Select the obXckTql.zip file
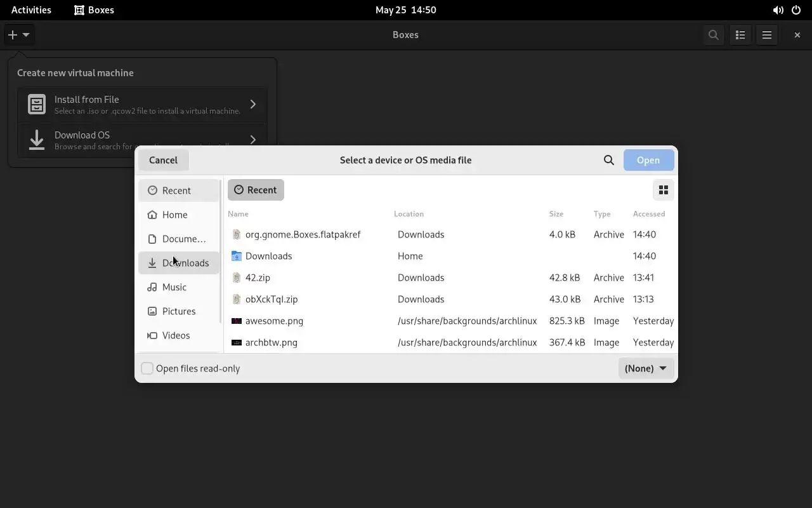The image size is (812, 508). coord(450,299)
